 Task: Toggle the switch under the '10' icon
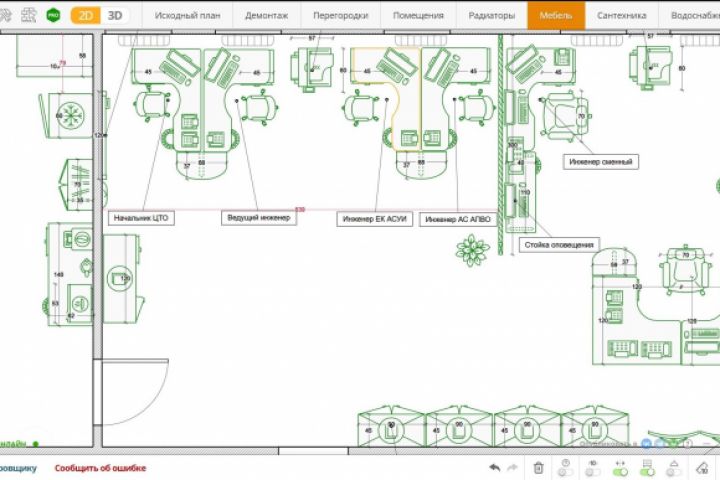tap(593, 472)
